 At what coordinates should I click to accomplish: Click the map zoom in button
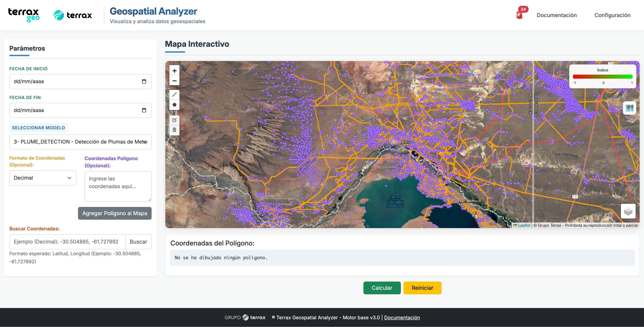pyautogui.click(x=174, y=71)
